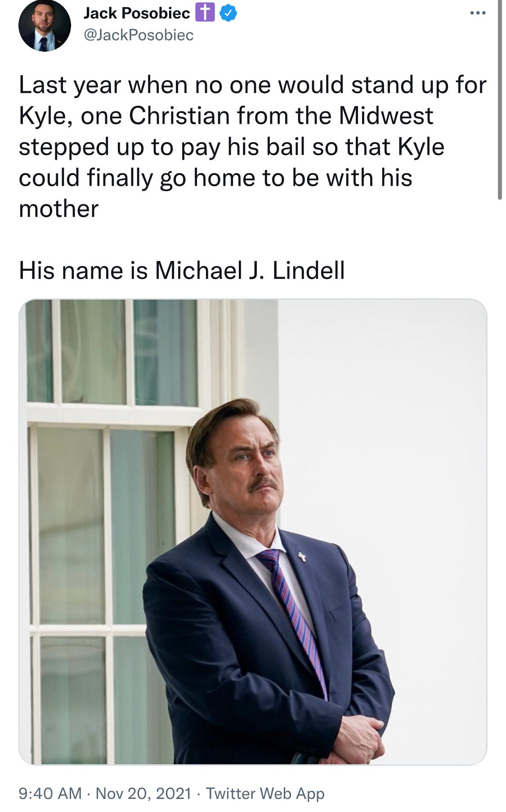
Task: Click the scrollbar thumb on the right edge
Action: point(500,99)
